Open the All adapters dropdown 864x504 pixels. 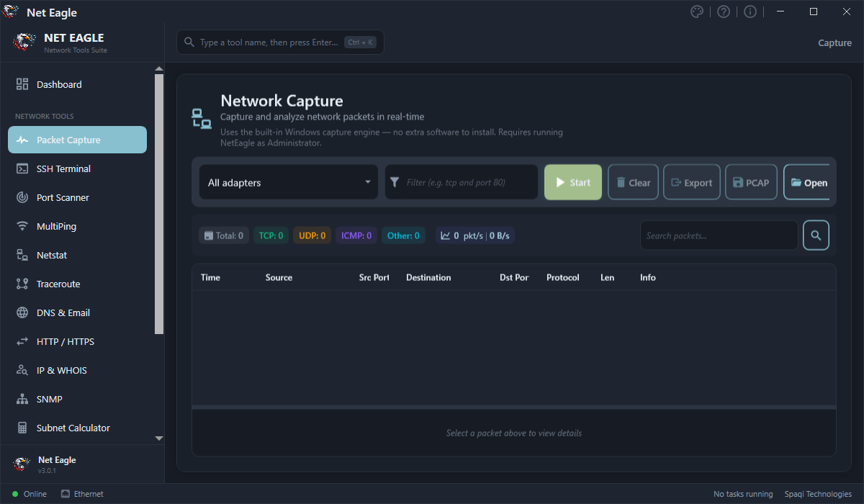pos(289,182)
